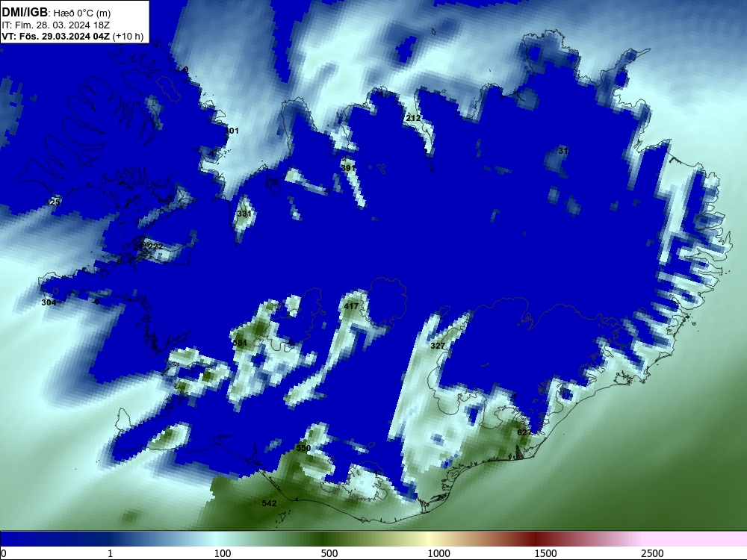Click the legend label 500
This screenshot has width=747, height=560.
tap(329, 553)
